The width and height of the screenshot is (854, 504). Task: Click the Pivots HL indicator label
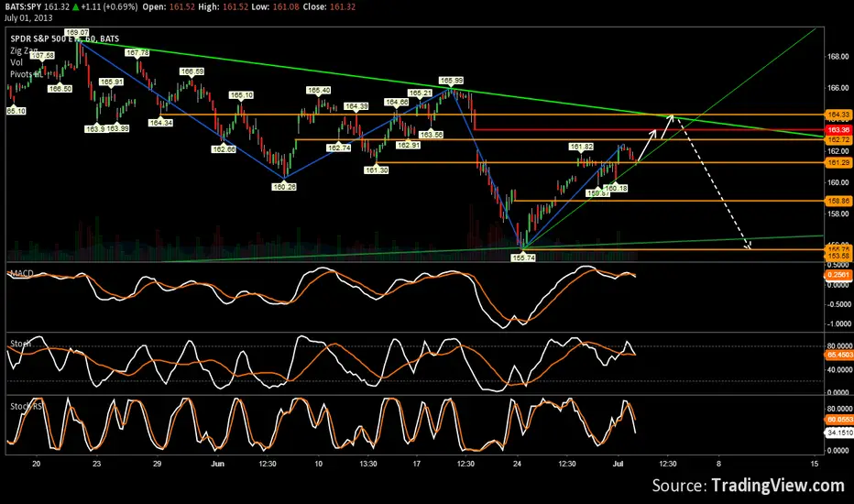point(27,74)
